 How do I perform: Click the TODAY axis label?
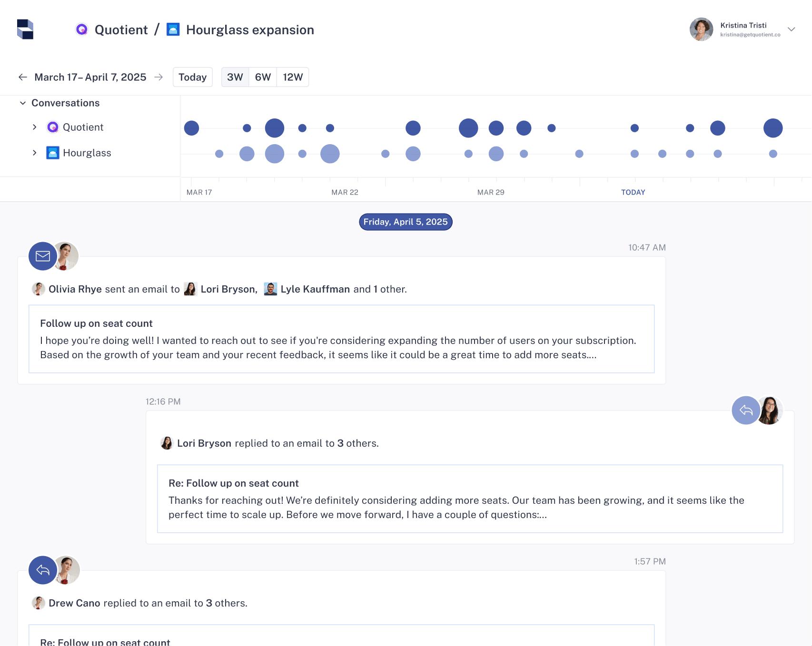(x=633, y=192)
